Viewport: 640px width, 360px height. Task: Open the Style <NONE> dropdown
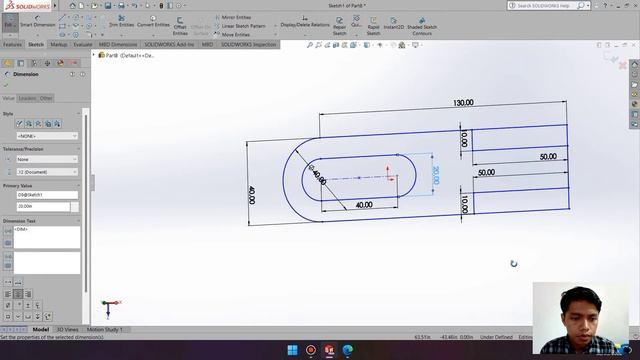pyautogui.click(x=47, y=136)
